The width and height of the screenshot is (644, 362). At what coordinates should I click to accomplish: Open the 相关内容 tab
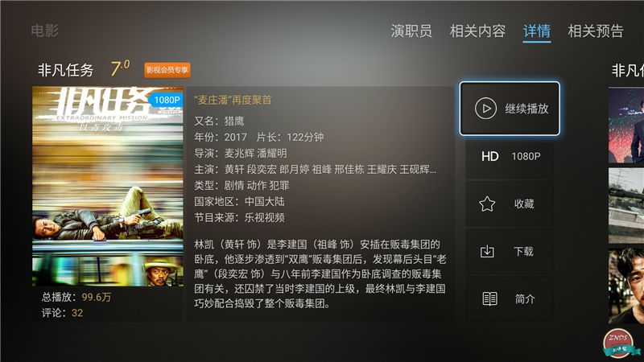[x=477, y=31]
